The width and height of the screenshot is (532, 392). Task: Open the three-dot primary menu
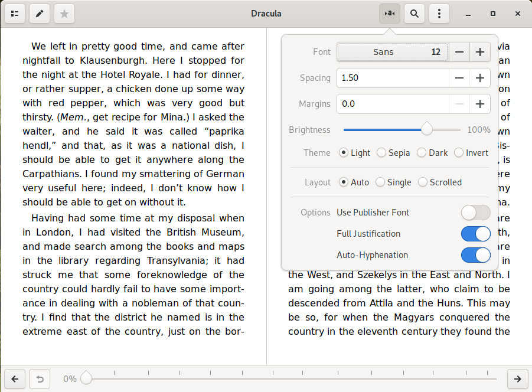439,13
